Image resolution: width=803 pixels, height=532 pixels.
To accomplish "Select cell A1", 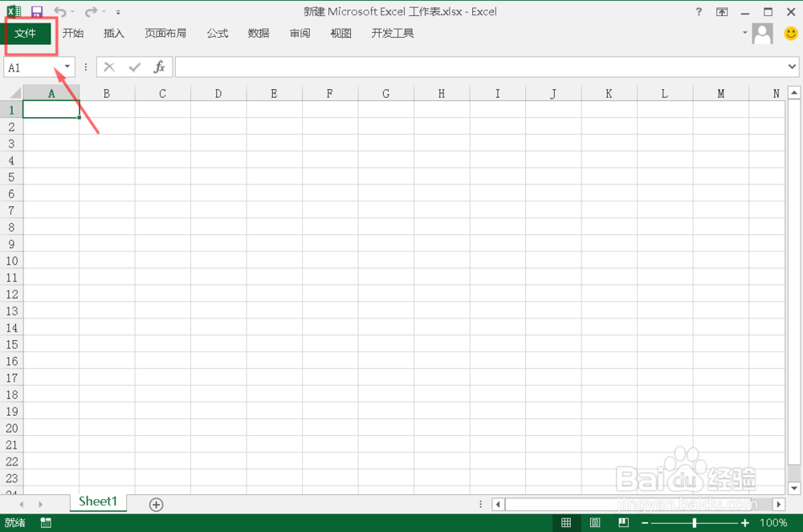I will (51, 109).
